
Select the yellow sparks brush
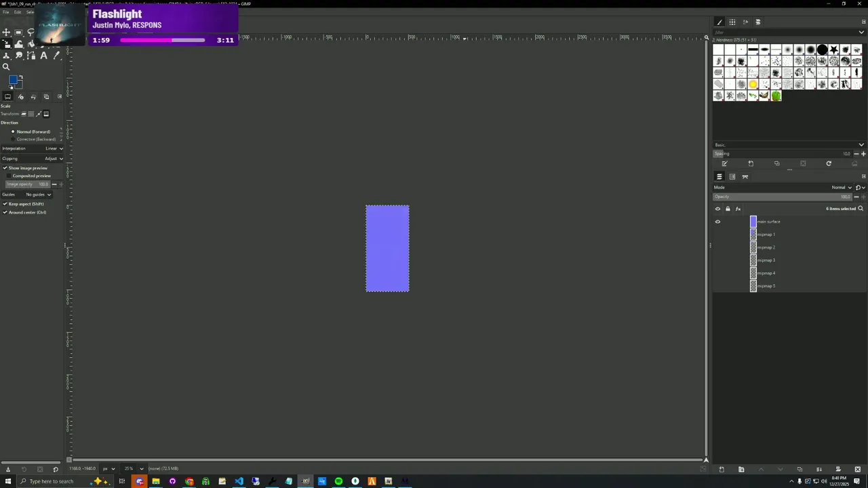point(753,84)
